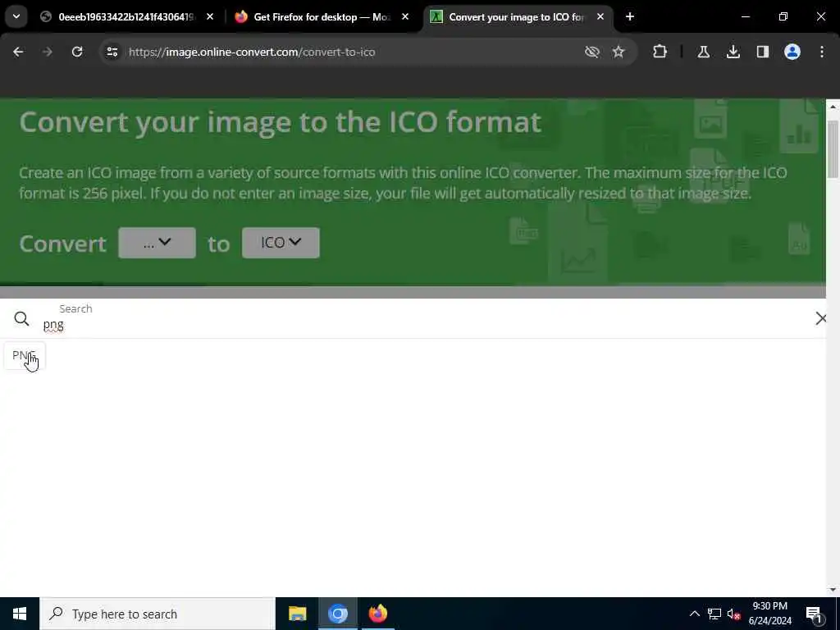This screenshot has height=630, width=840.
Task: Open Firefox from the taskbar
Action: (377, 614)
